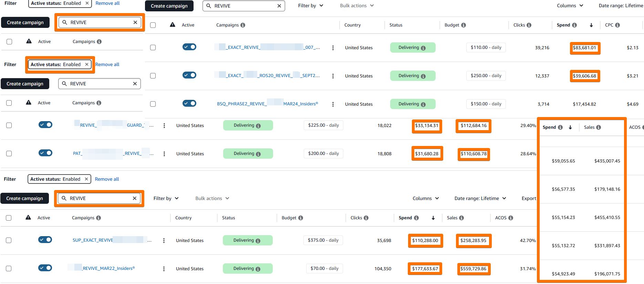The height and width of the screenshot is (284, 644).
Task: Select checkbox for ROS20_REVIVE_SEPT2 campaign row
Action: pyautogui.click(x=153, y=76)
